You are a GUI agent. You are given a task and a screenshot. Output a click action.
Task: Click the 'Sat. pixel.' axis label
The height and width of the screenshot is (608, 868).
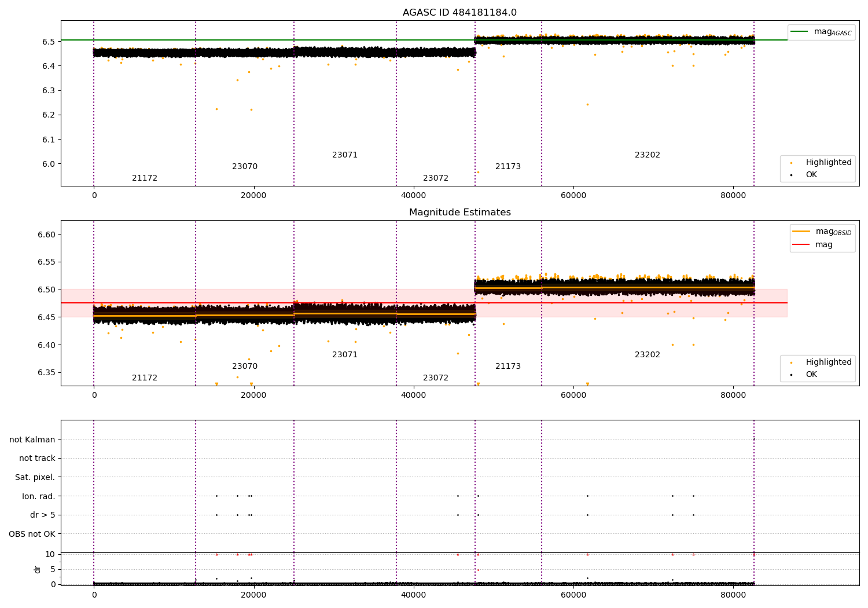click(x=35, y=478)
